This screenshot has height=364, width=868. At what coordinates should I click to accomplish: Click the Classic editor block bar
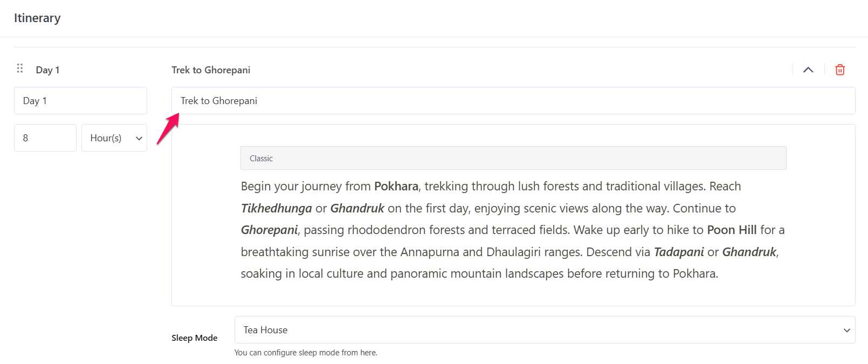click(513, 158)
